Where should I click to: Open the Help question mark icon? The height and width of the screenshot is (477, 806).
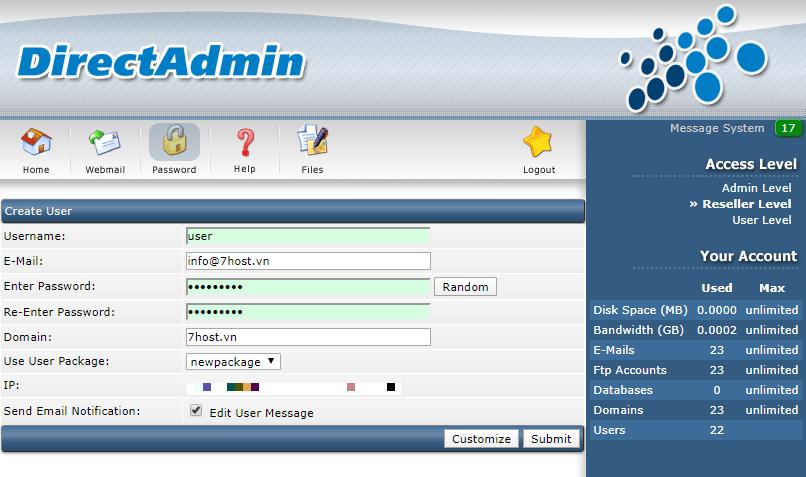point(245,142)
